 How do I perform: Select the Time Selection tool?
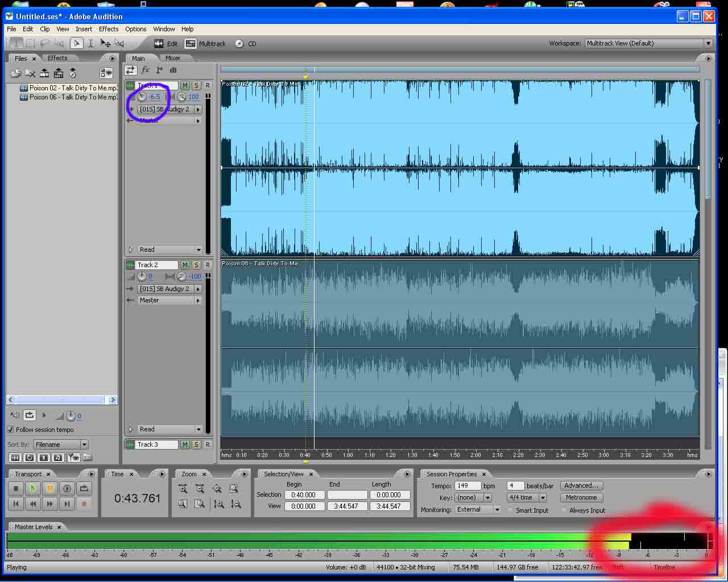click(x=90, y=43)
